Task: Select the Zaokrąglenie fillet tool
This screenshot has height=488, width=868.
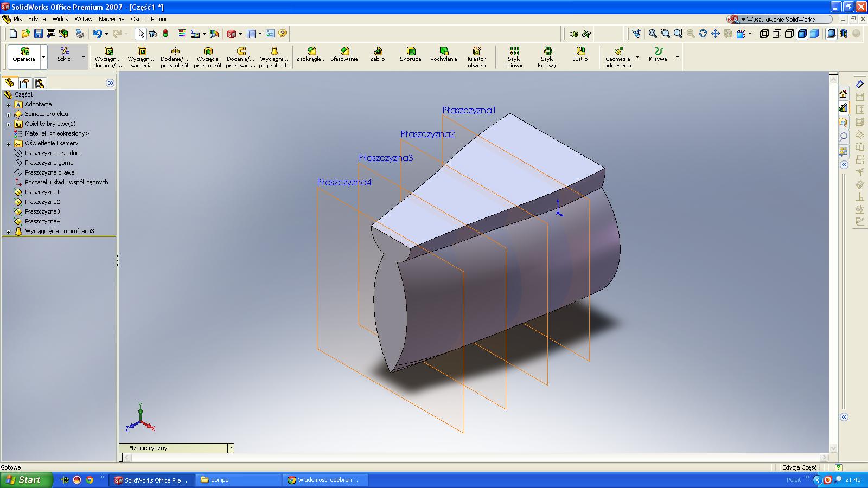Action: [311, 54]
